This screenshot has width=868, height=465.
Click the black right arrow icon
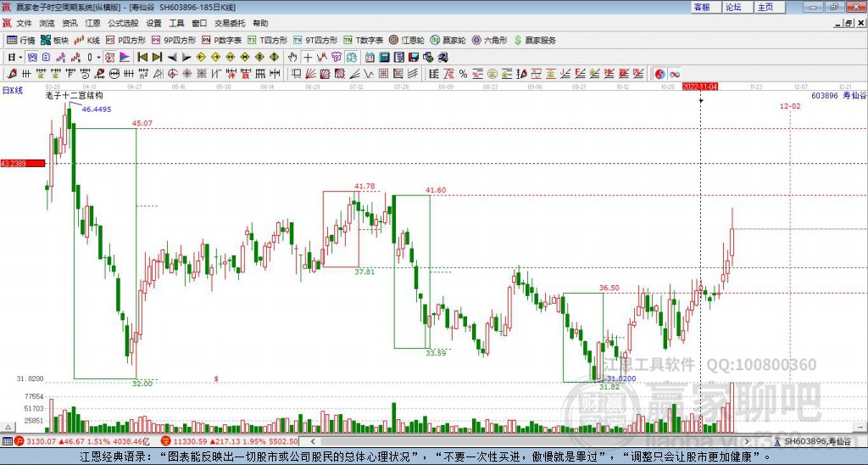186,57
